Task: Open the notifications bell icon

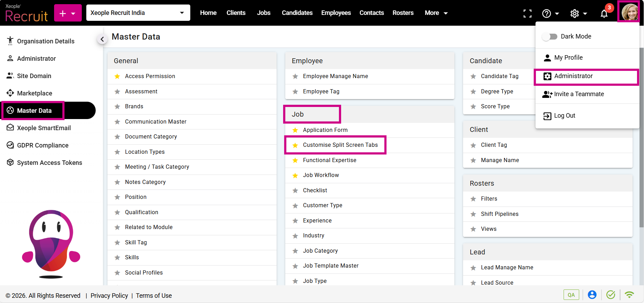Action: pos(604,14)
